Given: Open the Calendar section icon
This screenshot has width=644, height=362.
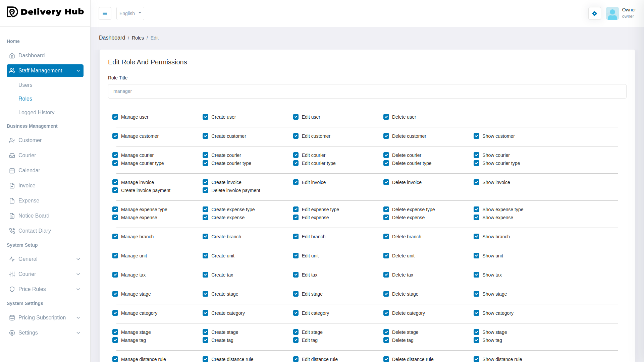Looking at the screenshot, I should pyautogui.click(x=12, y=170).
